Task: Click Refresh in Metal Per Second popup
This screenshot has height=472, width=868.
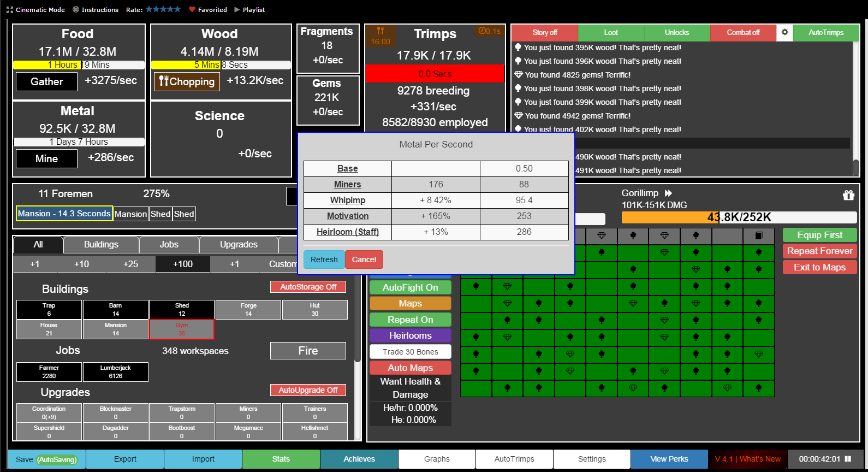Action: coord(324,259)
